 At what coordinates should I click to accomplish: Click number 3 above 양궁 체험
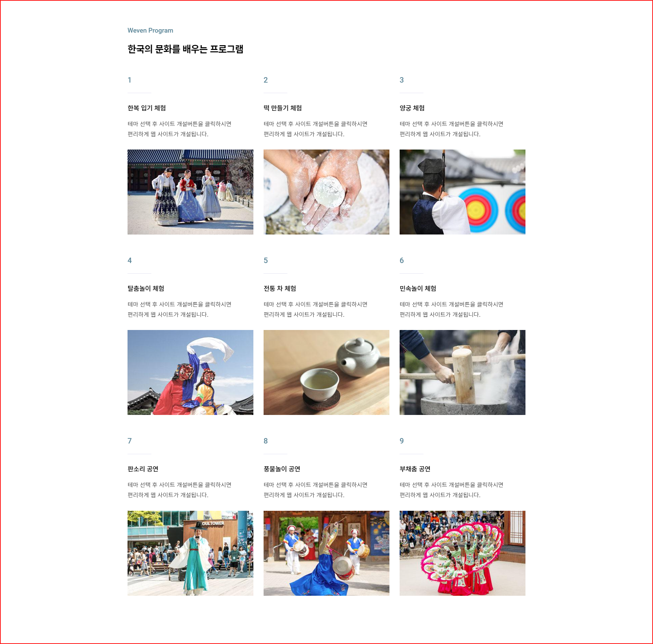(402, 80)
